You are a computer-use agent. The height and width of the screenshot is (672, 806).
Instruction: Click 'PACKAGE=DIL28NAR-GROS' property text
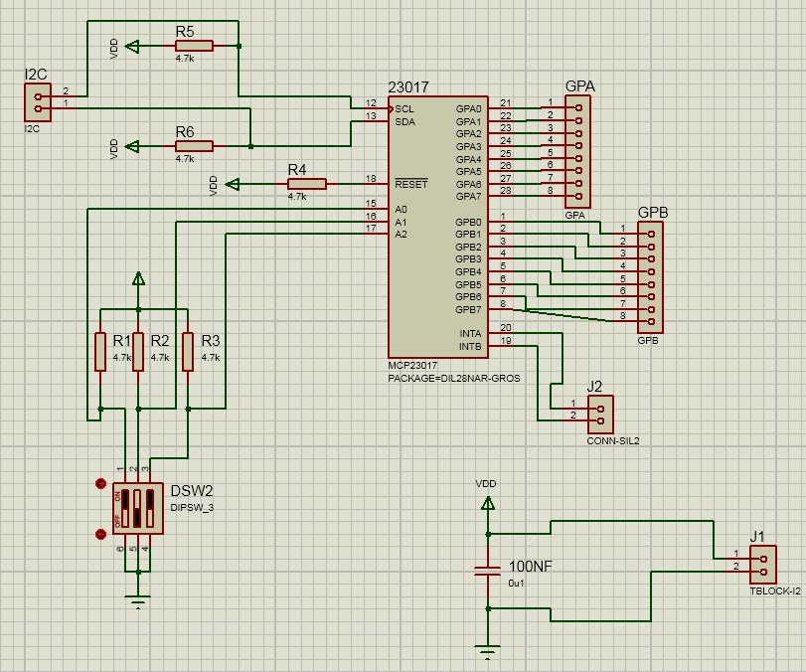coord(454,379)
